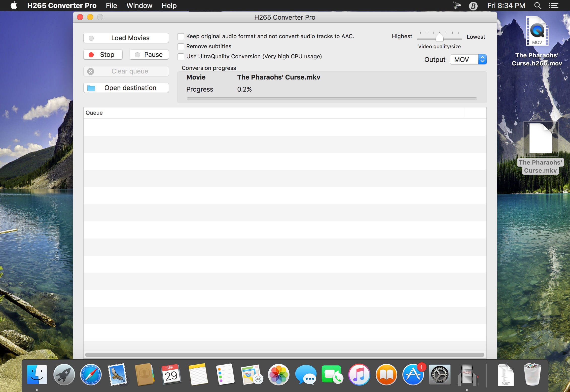Open iTunes music icon in Dock
This screenshot has width=570, height=392.
coord(359,375)
